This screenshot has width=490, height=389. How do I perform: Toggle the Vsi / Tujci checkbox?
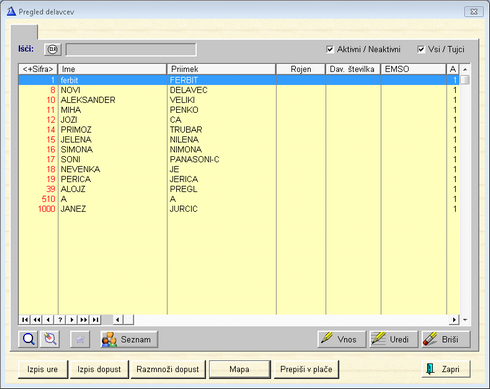421,49
